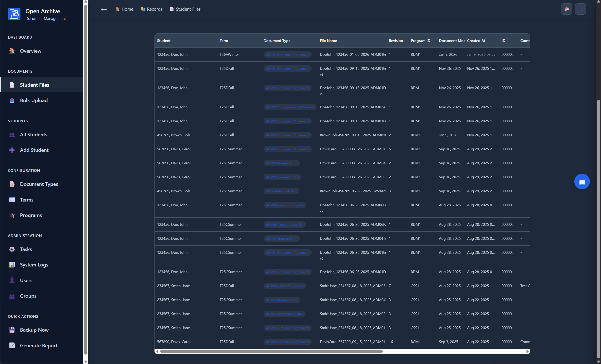The image size is (601, 364).
Task: Select Document Types menu item
Action: tap(42, 184)
